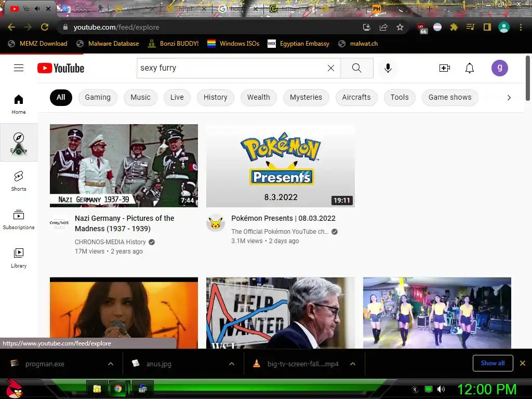Image resolution: width=532 pixels, height=399 pixels.
Task: Click the CHRONOS-MEDIA channel avatar
Action: tap(59, 223)
